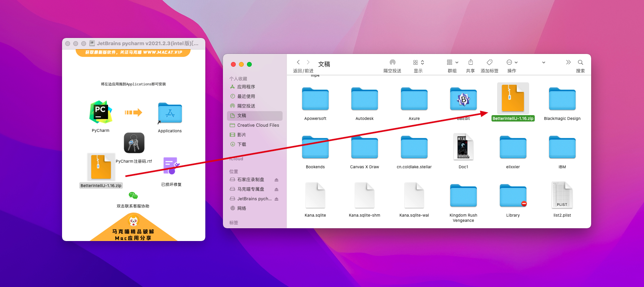Screen dimensions: 644x287
Task: Select Creative Cloud Files in the sidebar
Action: click(x=255, y=125)
